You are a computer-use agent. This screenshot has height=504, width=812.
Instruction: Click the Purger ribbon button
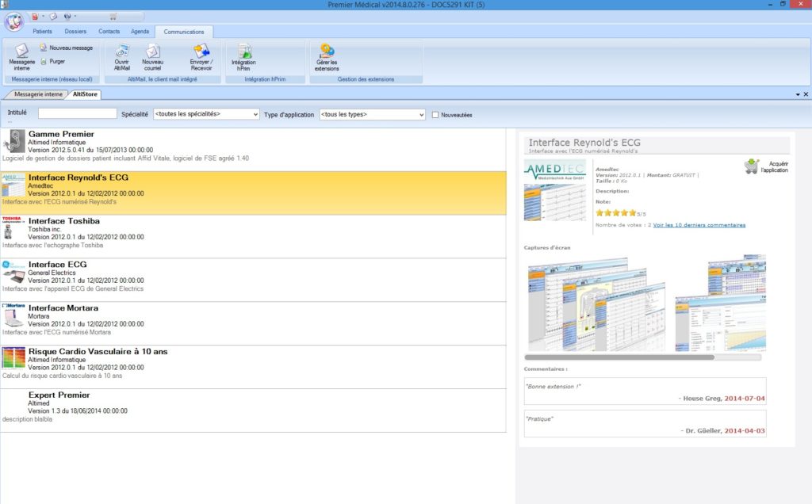pos(53,61)
